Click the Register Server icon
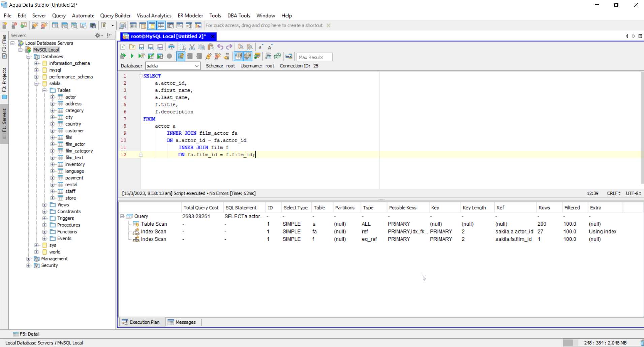Viewport: 644px width, 347px height. pos(5,26)
